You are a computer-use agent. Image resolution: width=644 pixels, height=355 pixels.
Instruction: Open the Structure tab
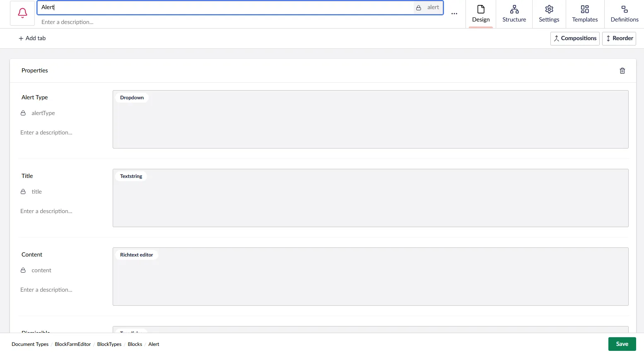click(514, 14)
